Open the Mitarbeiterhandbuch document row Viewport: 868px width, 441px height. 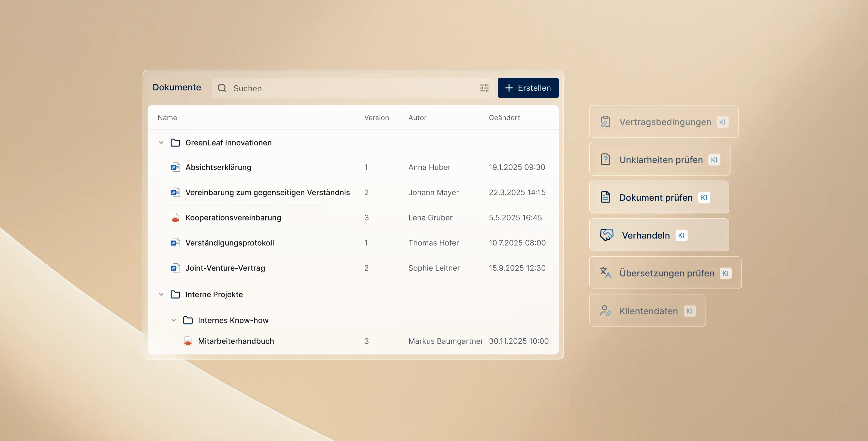(x=236, y=341)
